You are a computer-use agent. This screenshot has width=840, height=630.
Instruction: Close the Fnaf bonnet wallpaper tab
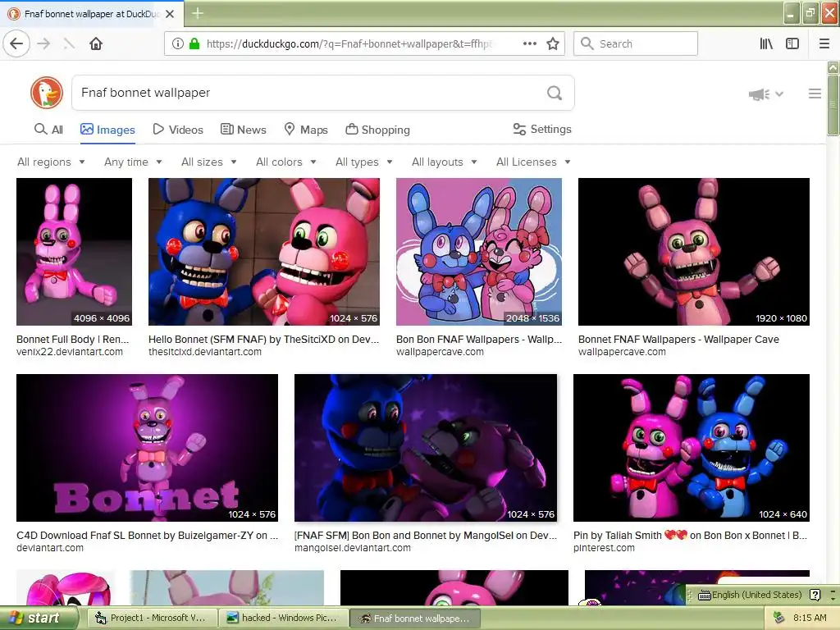[170, 14]
